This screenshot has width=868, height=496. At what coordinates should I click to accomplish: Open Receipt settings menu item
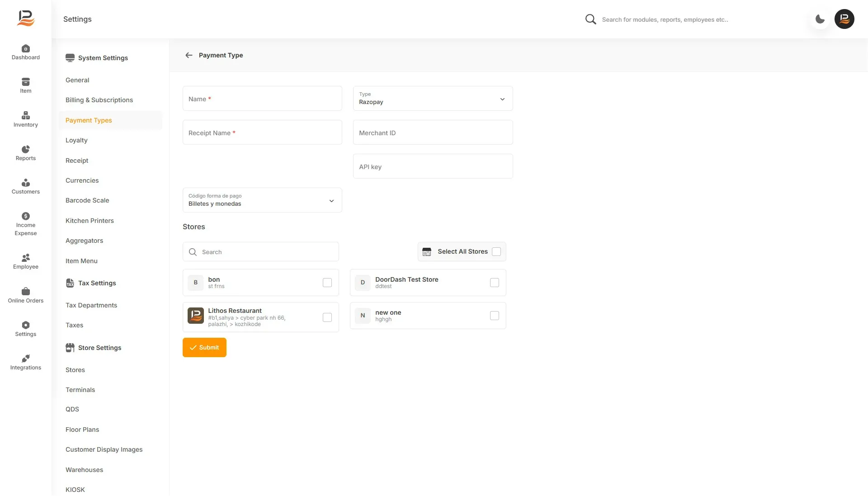(x=77, y=161)
